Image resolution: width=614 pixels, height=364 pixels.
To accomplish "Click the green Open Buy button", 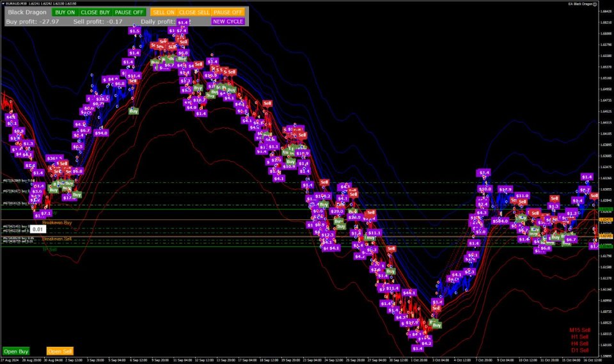I will tap(16, 351).
